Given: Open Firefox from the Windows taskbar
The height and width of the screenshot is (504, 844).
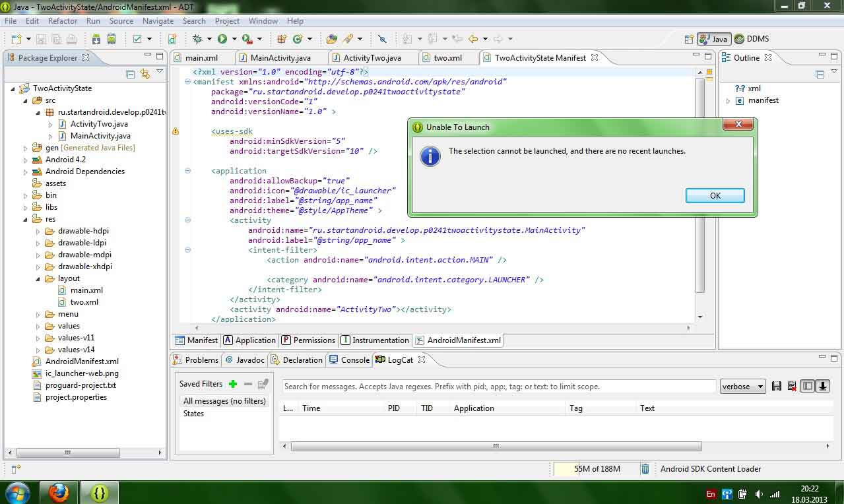Looking at the screenshot, I should click(x=59, y=493).
